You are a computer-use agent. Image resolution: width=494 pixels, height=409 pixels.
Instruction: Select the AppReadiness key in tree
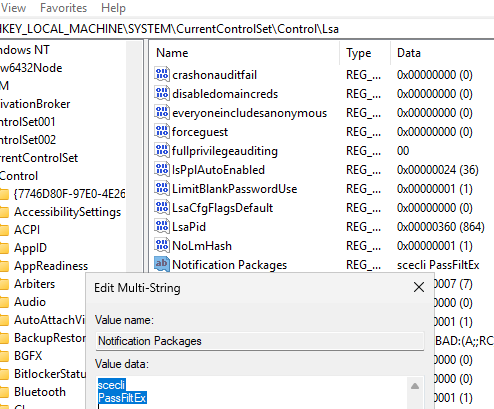pos(51,266)
